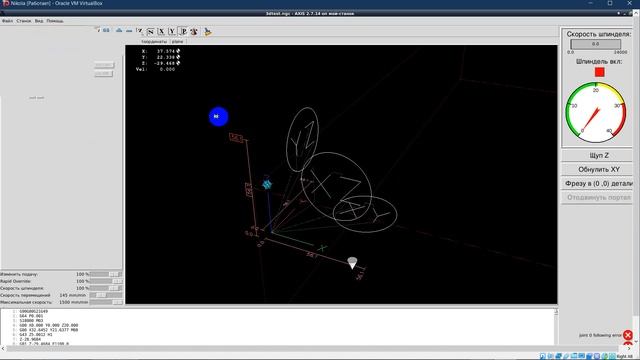The image size is (640, 360).
Task: Select G-code line S18000 M03
Action: point(31,321)
